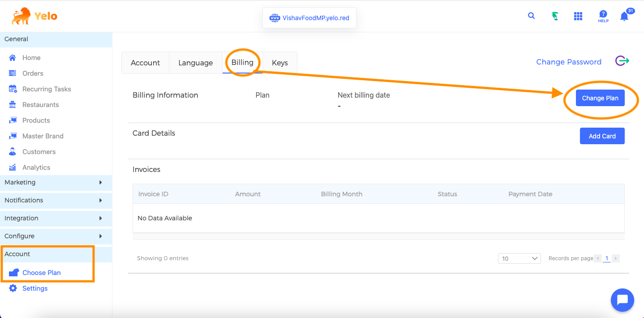
Task: Click the green leaf icon in header
Action: click(x=555, y=16)
